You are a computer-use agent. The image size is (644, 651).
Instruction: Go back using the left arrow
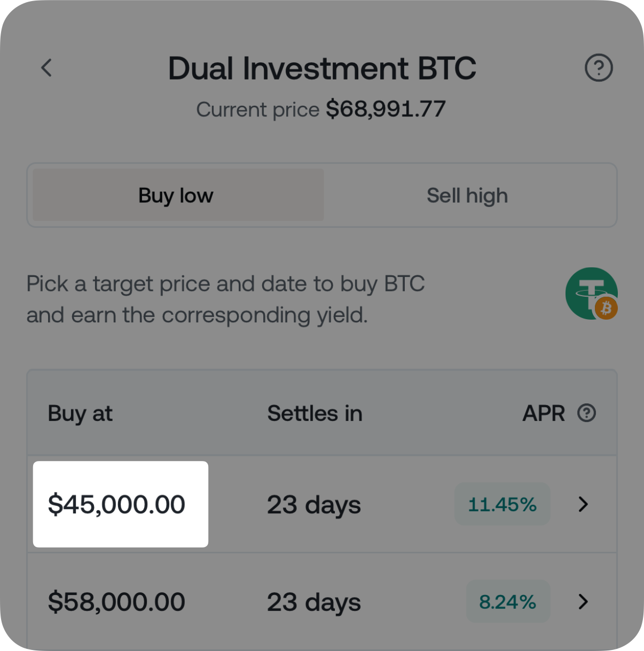(x=47, y=68)
